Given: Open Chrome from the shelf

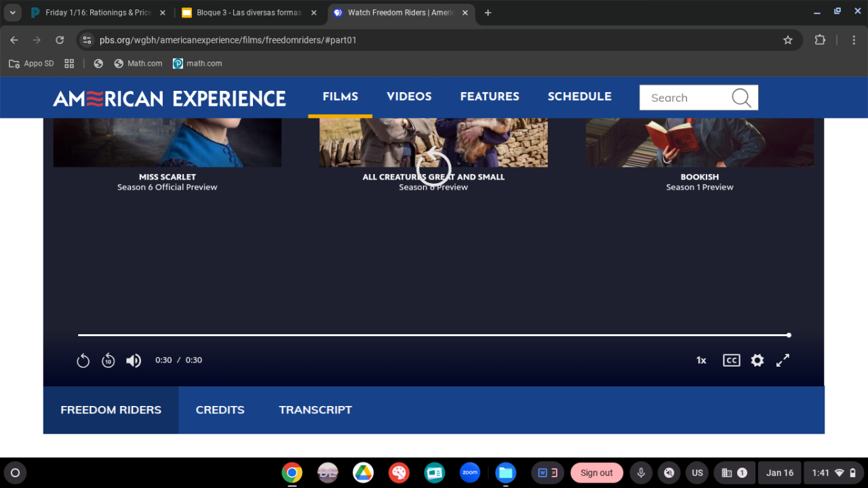Looking at the screenshot, I should click(292, 473).
